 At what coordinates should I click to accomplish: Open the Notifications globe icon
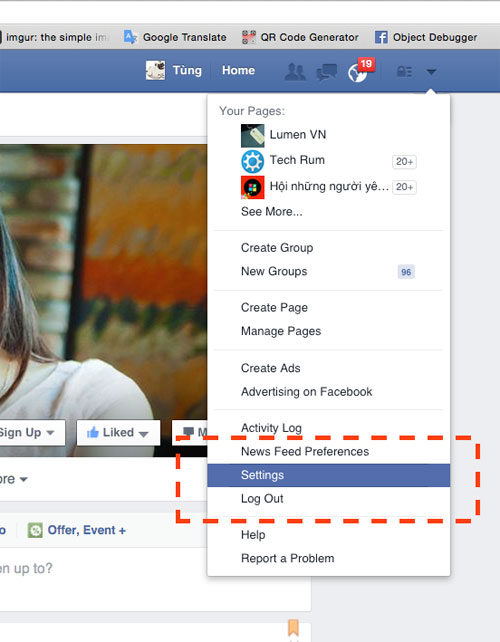point(357,73)
